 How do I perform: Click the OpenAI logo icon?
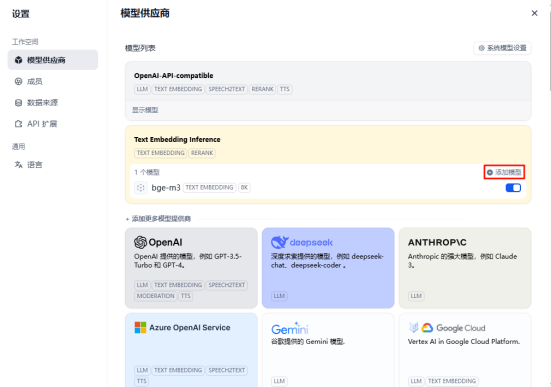[140, 242]
